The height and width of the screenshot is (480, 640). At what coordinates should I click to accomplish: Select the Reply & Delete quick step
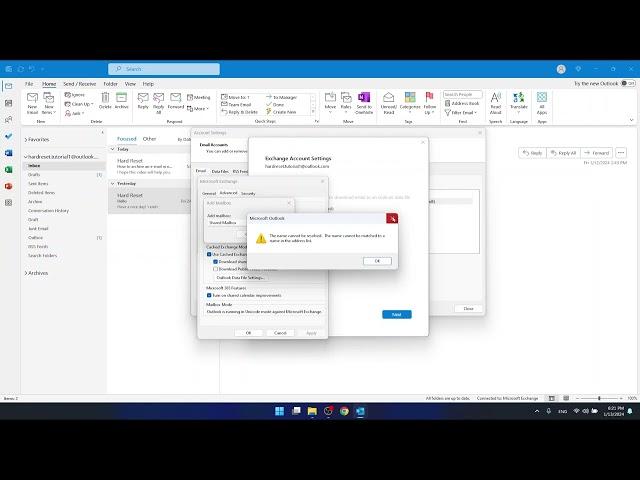[x=239, y=112]
